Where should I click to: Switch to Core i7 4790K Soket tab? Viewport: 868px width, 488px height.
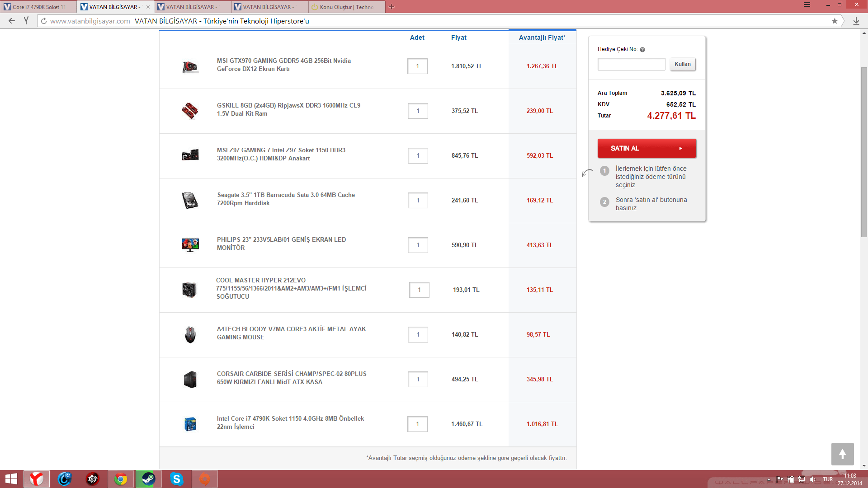(x=39, y=7)
